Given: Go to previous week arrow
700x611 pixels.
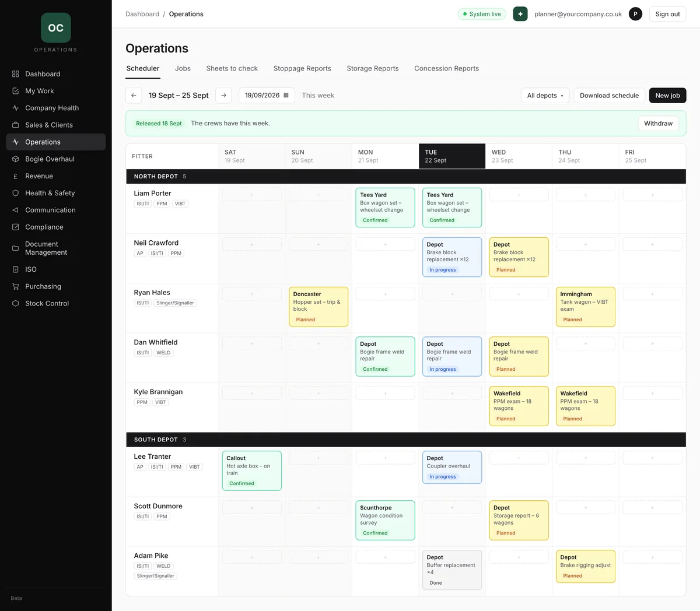Looking at the screenshot, I should click(134, 95).
